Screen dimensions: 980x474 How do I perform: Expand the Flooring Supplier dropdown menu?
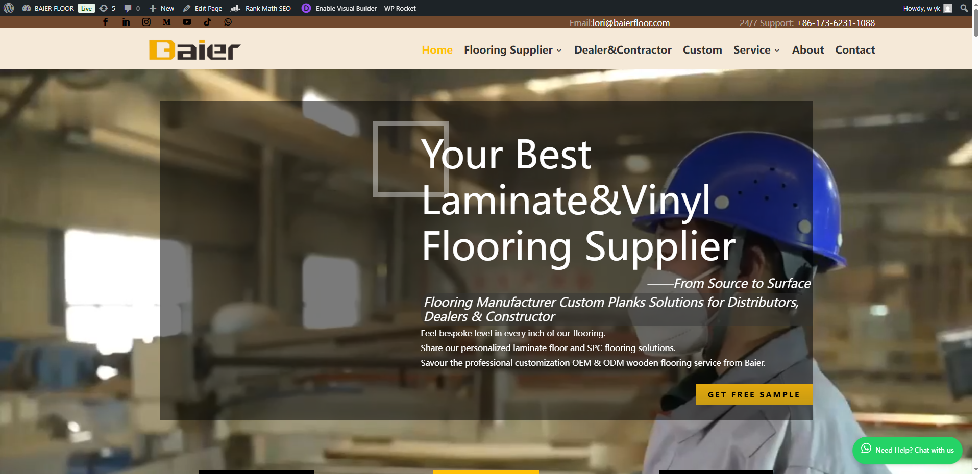(x=513, y=50)
